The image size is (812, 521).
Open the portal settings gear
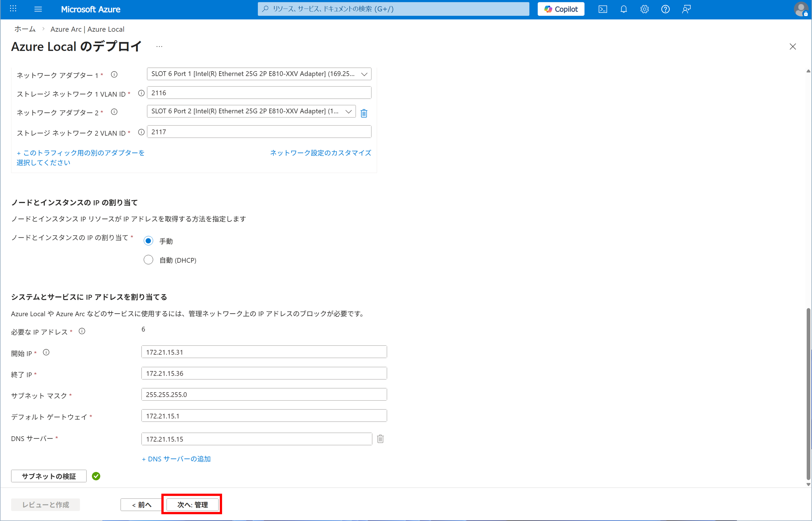(644, 9)
